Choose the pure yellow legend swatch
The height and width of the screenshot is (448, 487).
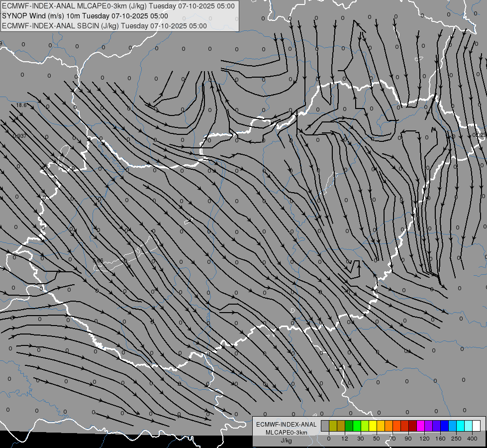click(x=373, y=426)
